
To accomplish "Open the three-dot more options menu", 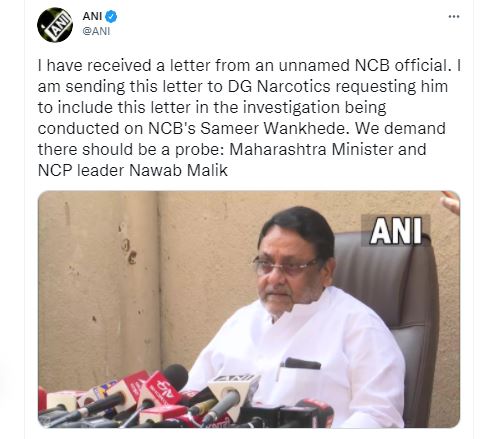I will (x=454, y=17).
